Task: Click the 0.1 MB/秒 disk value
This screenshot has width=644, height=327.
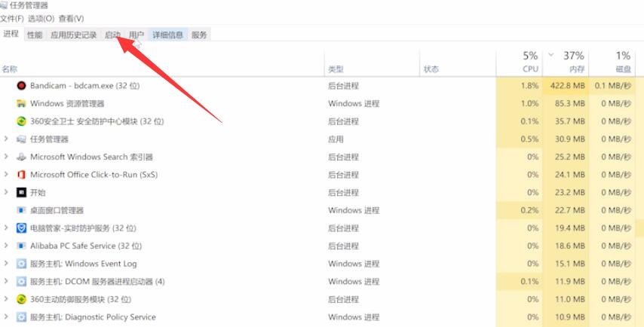Action: pos(613,86)
